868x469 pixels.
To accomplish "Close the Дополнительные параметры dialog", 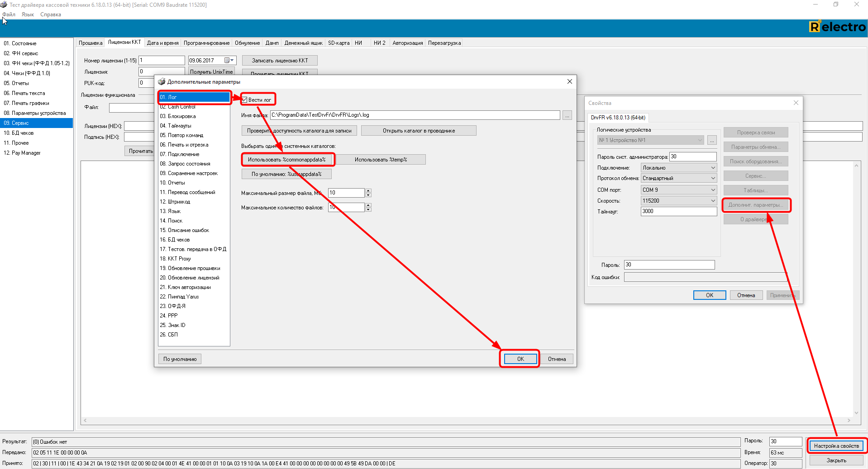I will tap(569, 82).
